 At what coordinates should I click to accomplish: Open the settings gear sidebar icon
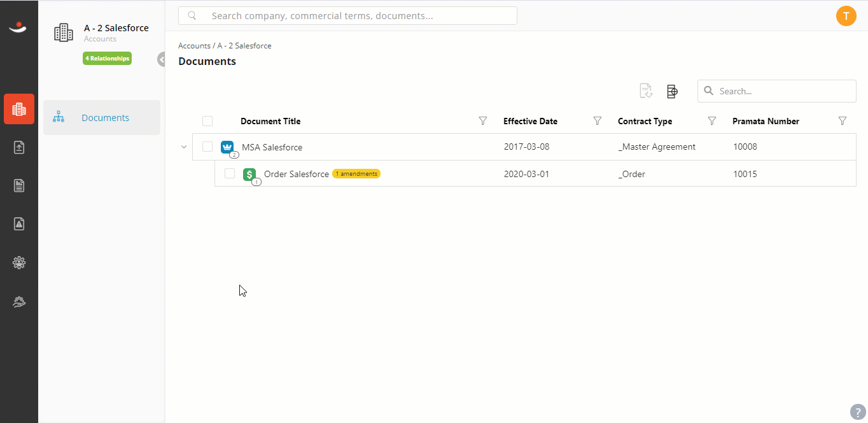coord(19,262)
